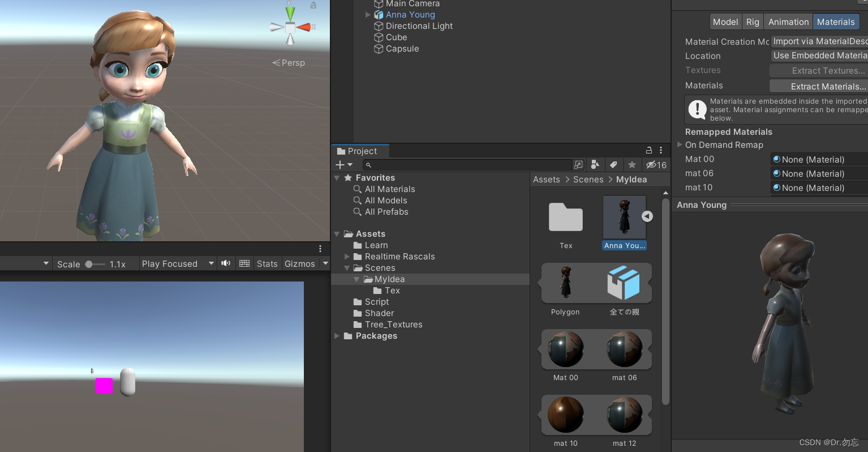Viewport: 868px width, 452px height.
Task: Collapse the Assets folder tree
Action: pyautogui.click(x=337, y=234)
